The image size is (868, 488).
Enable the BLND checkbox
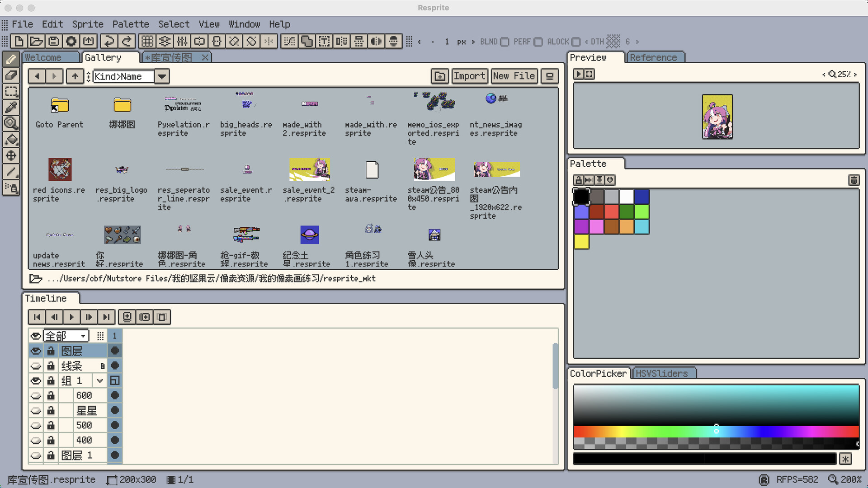point(505,42)
